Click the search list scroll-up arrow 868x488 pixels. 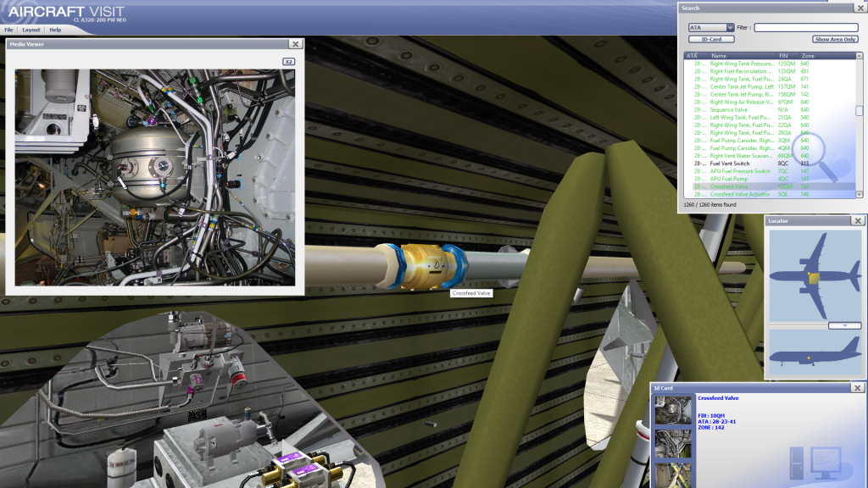(860, 55)
